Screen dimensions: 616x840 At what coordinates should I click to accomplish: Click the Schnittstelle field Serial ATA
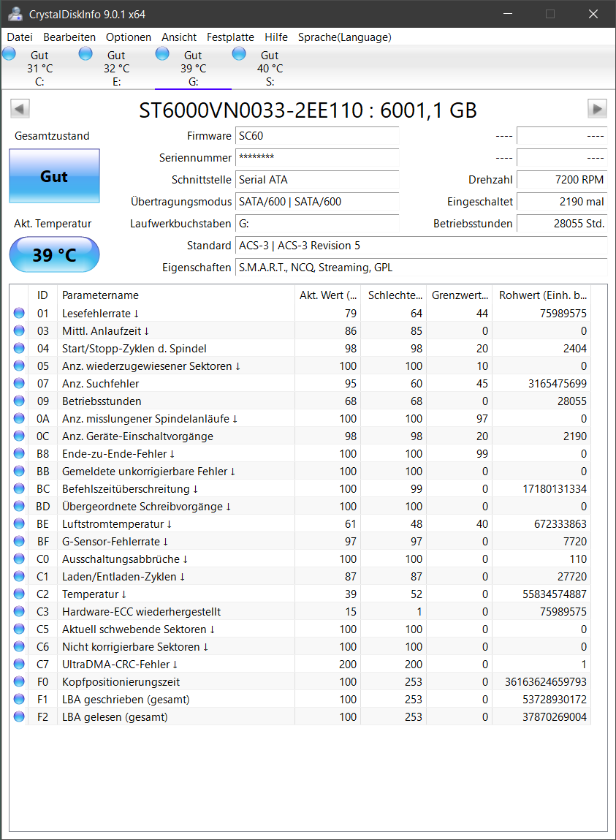click(x=317, y=179)
